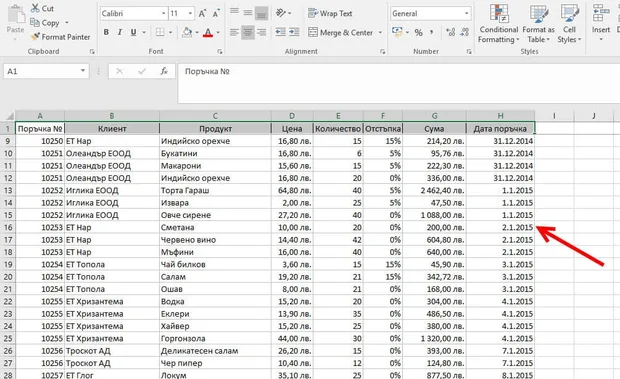This screenshot has height=379, width=620.
Task: Open Font group dialog launcher
Action: point(219,51)
